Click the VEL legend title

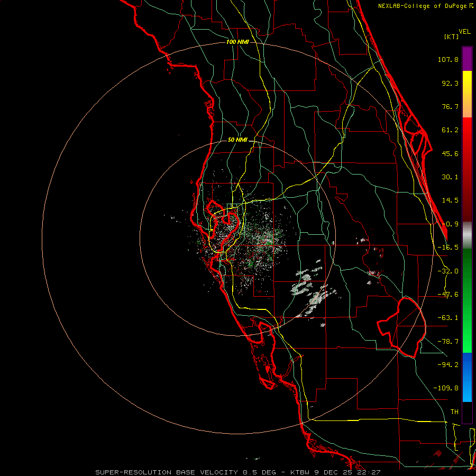464,32
